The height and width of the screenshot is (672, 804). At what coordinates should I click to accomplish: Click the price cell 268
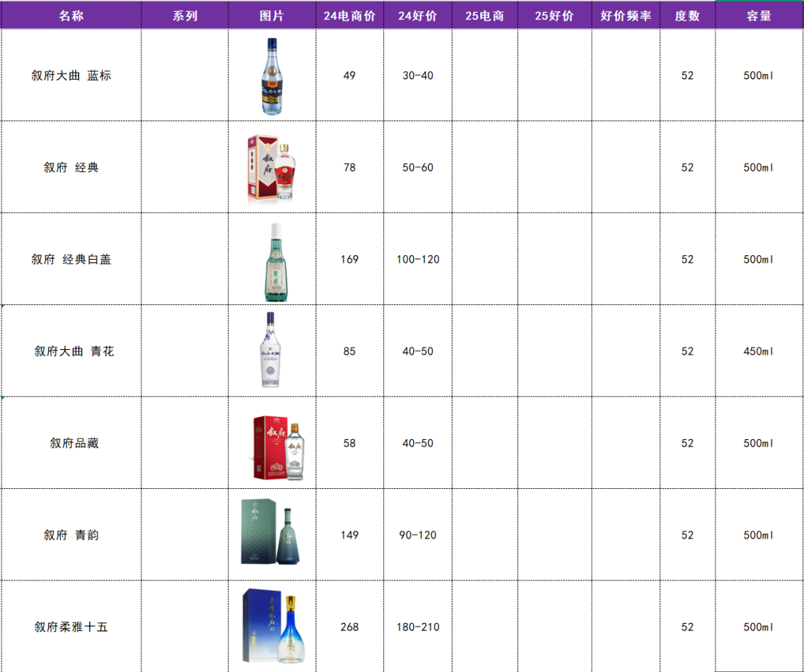(x=350, y=627)
